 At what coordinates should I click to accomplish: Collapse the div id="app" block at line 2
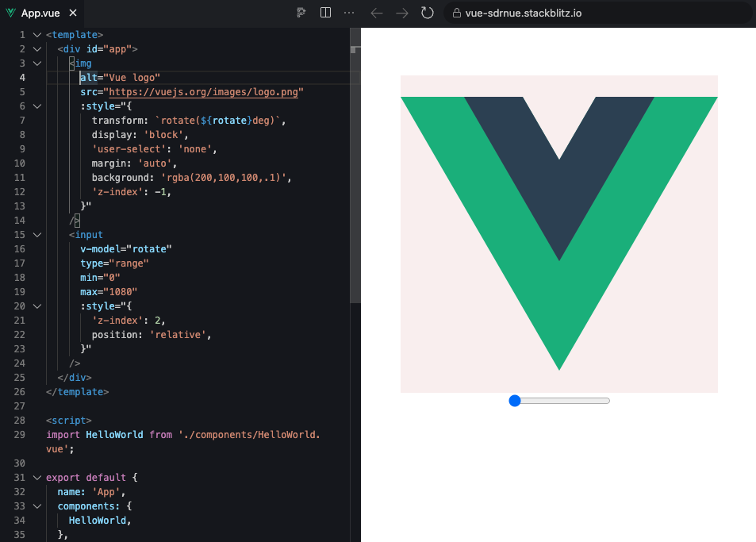(x=37, y=49)
